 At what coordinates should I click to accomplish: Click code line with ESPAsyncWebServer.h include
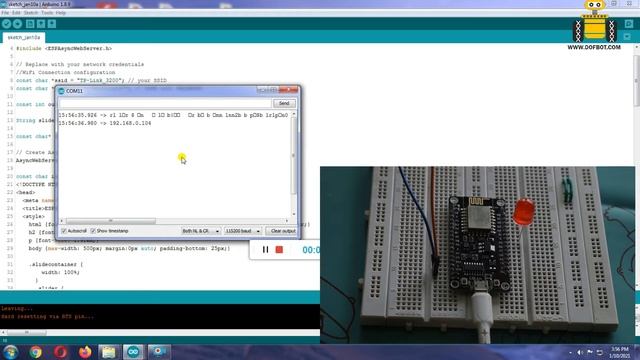click(x=64, y=48)
